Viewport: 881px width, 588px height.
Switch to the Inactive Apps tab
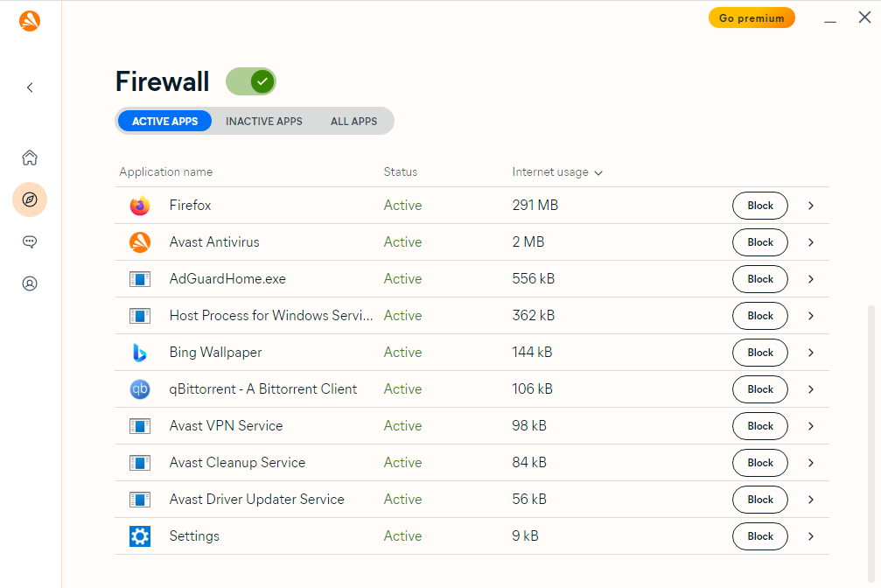(x=264, y=122)
